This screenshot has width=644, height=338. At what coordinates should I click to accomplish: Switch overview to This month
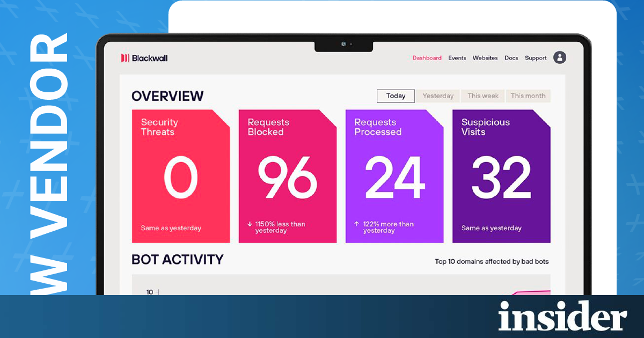(528, 96)
